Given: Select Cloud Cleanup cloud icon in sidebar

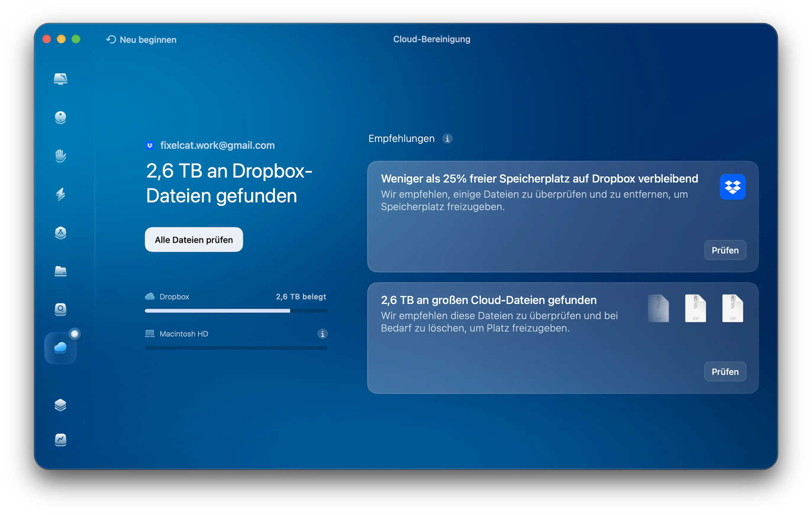Looking at the screenshot, I should [60, 348].
